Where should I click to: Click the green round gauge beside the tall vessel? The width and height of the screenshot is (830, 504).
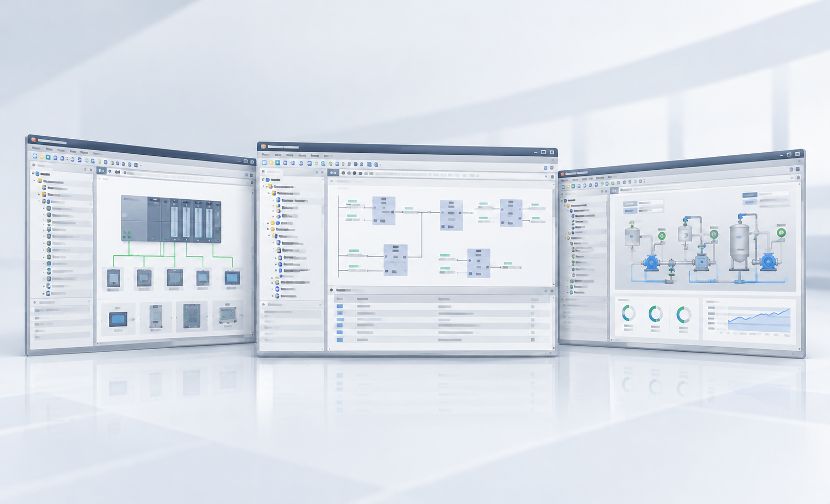click(782, 233)
